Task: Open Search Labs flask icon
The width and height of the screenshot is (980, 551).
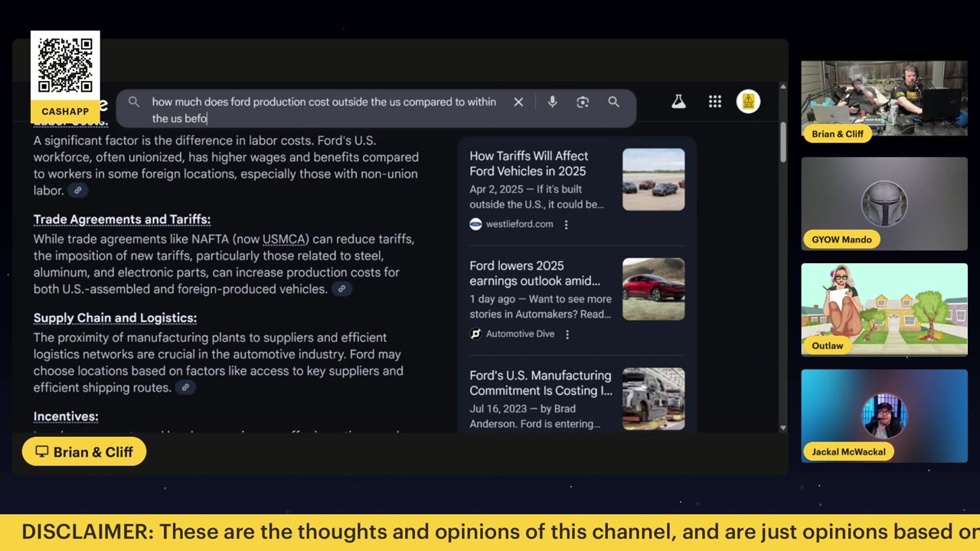Action: click(678, 102)
